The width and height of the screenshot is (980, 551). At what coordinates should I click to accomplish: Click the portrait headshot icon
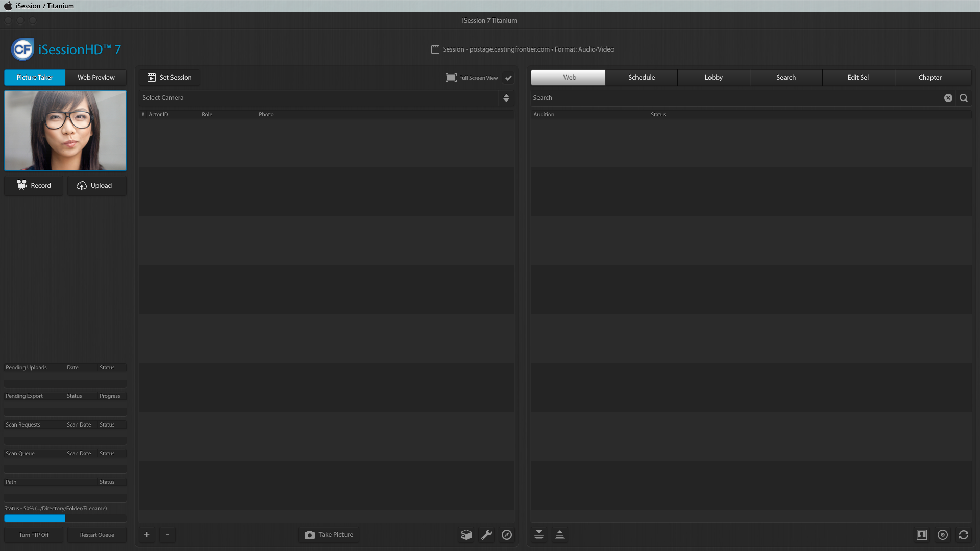tap(921, 535)
